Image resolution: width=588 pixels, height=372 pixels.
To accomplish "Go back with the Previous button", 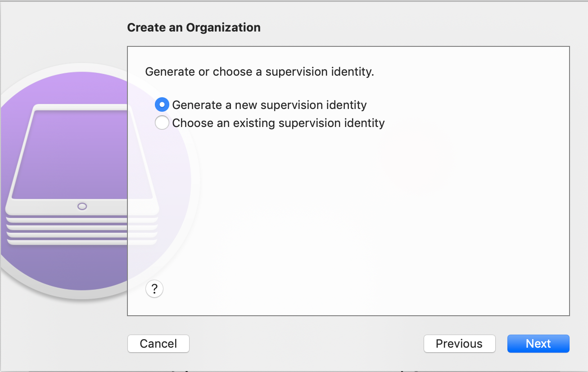I will coord(459,344).
